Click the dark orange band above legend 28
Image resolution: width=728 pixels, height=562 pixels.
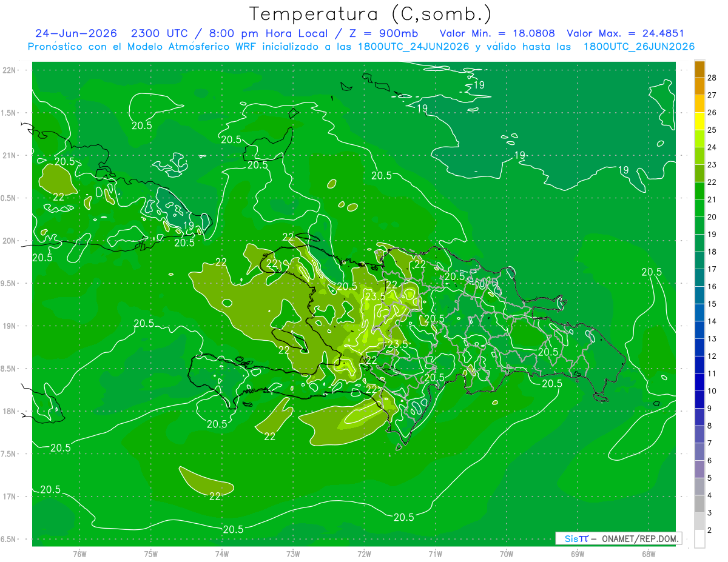pos(699,69)
